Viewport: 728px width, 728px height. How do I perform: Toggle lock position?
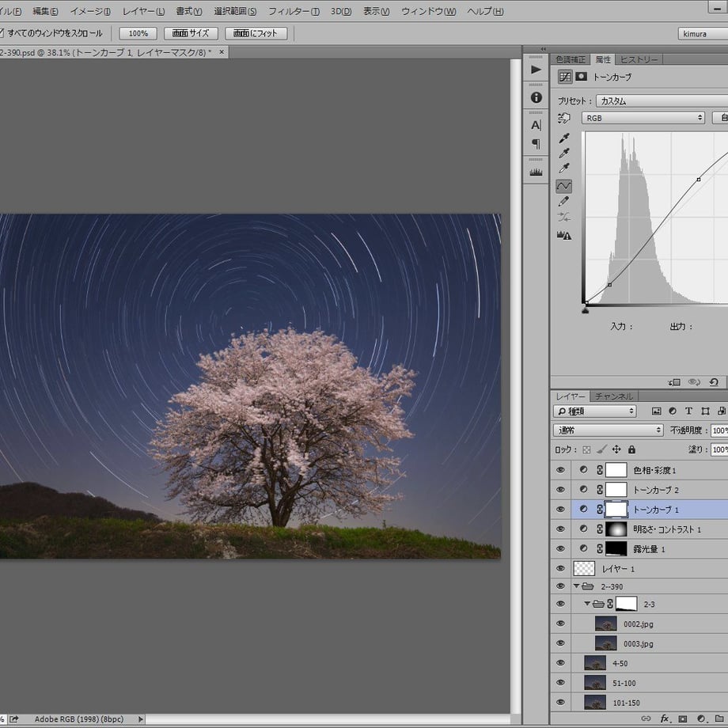tap(616, 449)
